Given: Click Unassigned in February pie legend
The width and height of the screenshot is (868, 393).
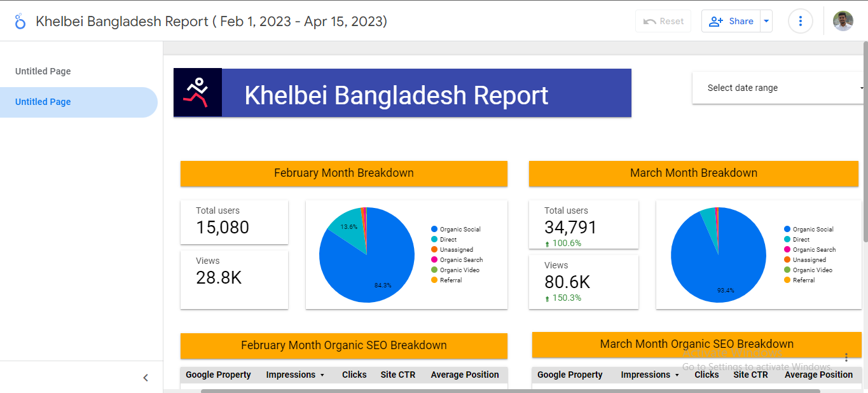Looking at the screenshot, I should pyautogui.click(x=452, y=250).
